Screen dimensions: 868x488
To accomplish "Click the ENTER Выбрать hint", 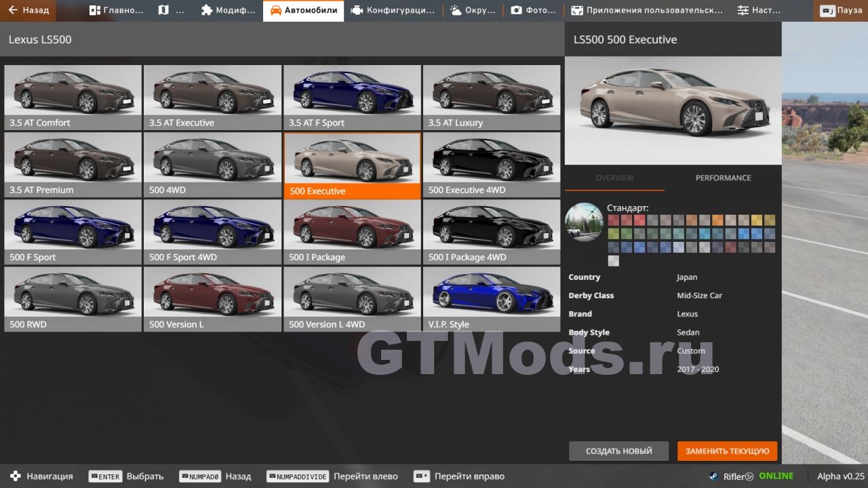I will [126, 476].
